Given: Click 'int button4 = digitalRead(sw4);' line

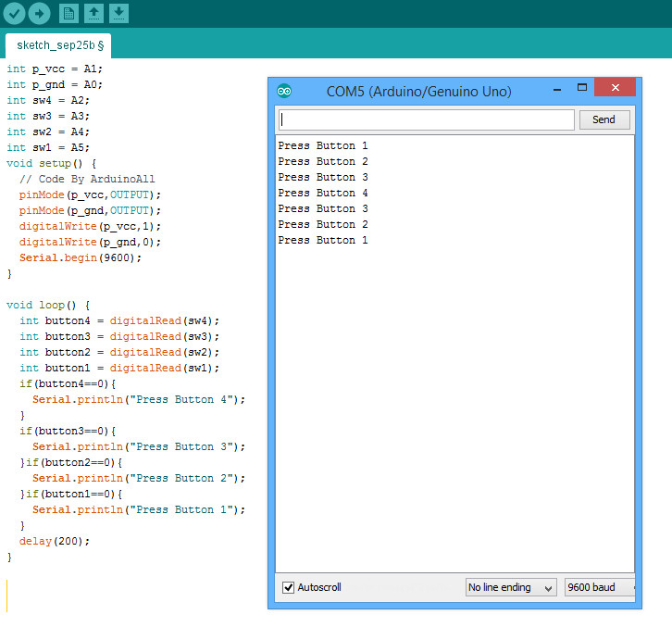Looking at the screenshot, I should 119,320.
